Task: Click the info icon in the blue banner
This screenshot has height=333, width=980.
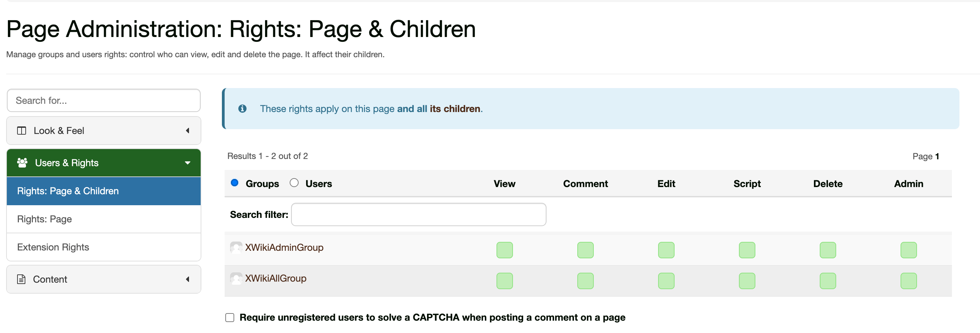Action: tap(242, 109)
